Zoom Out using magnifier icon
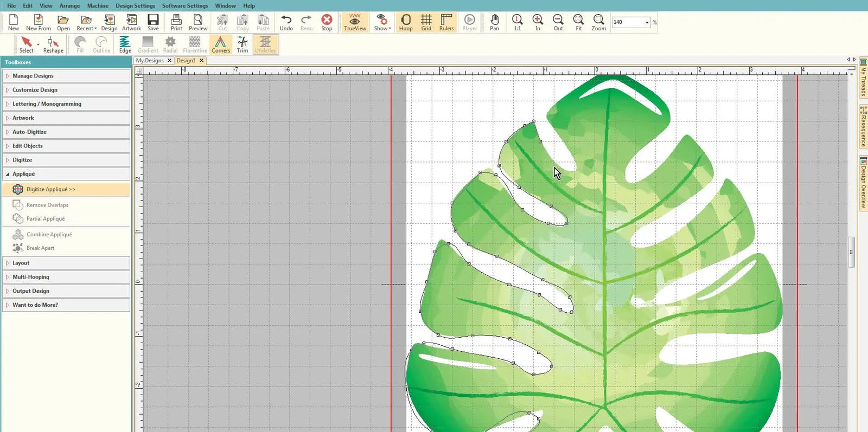Screen dimensions: 868x432 558,22
